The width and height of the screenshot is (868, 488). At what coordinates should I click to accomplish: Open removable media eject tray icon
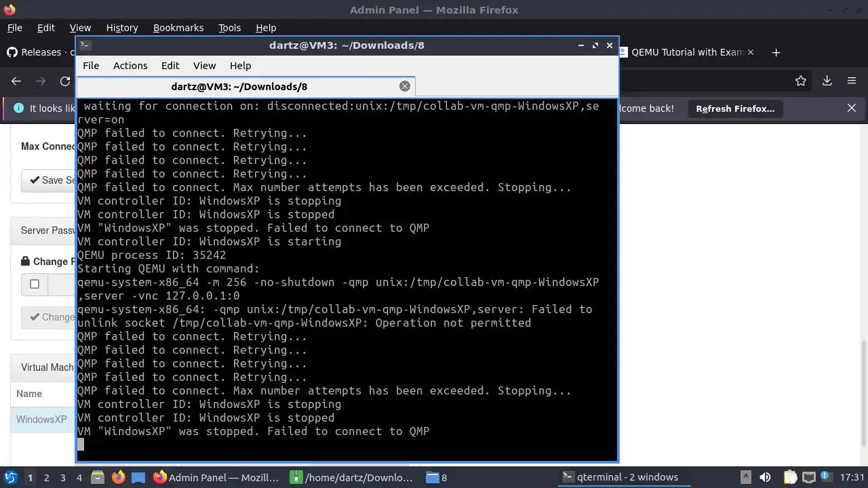coord(745,478)
